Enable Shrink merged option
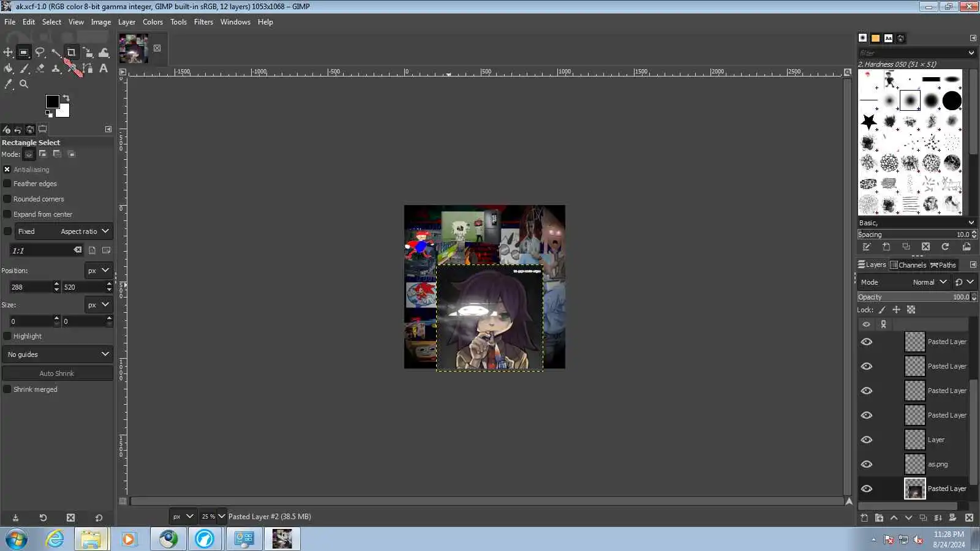Screen dimensions: 980x551 click(7, 389)
